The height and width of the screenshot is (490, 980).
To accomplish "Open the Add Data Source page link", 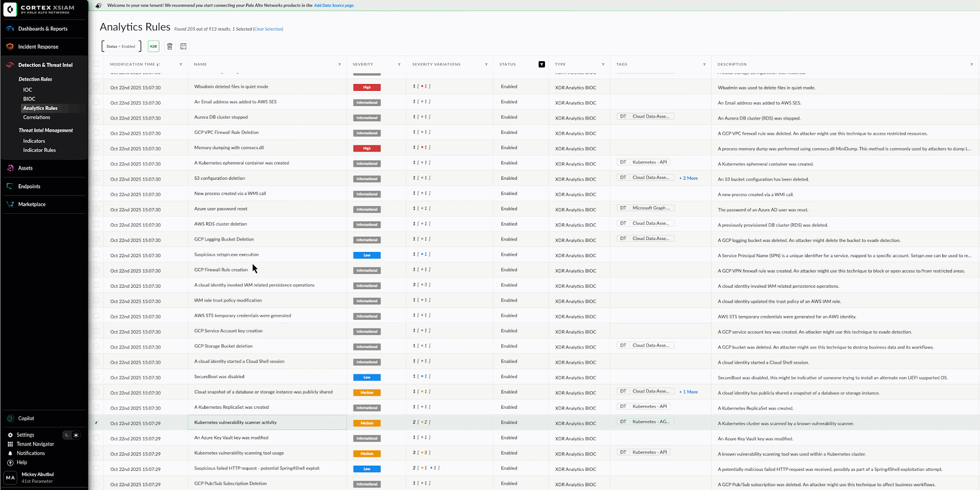I will click(x=334, y=5).
